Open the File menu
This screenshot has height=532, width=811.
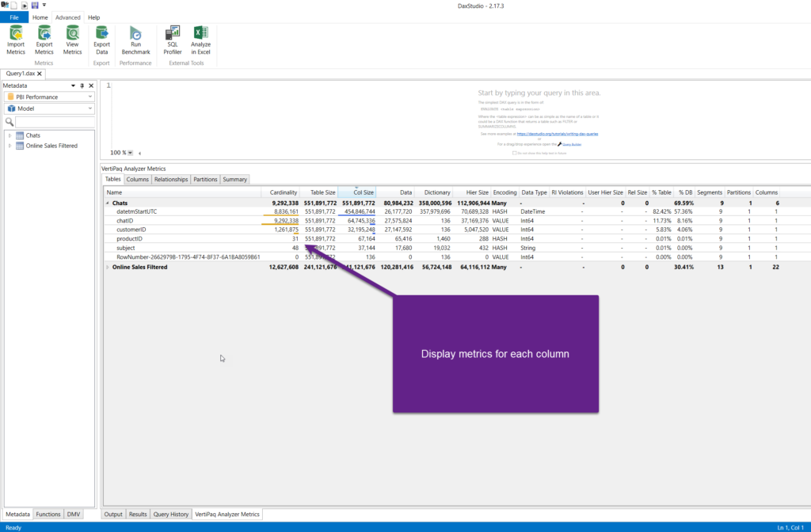pos(14,17)
